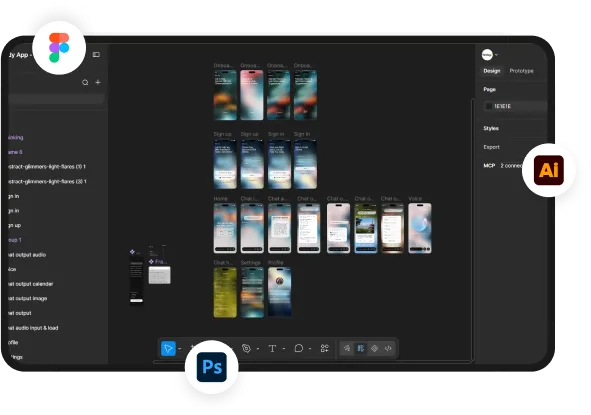Open the Move tool options arrow
Viewport: 591px width, 415px height.
[180, 349]
